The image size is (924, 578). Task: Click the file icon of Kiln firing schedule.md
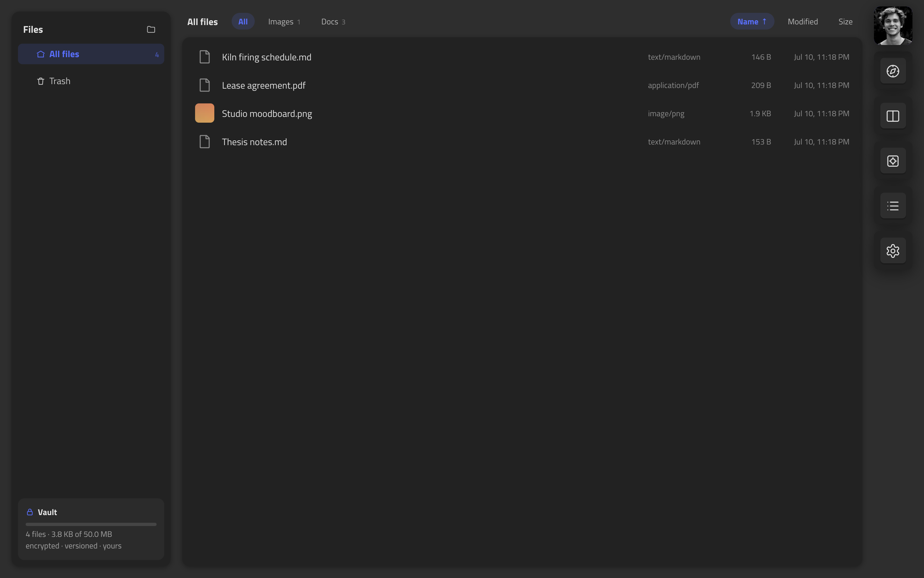pos(205,57)
